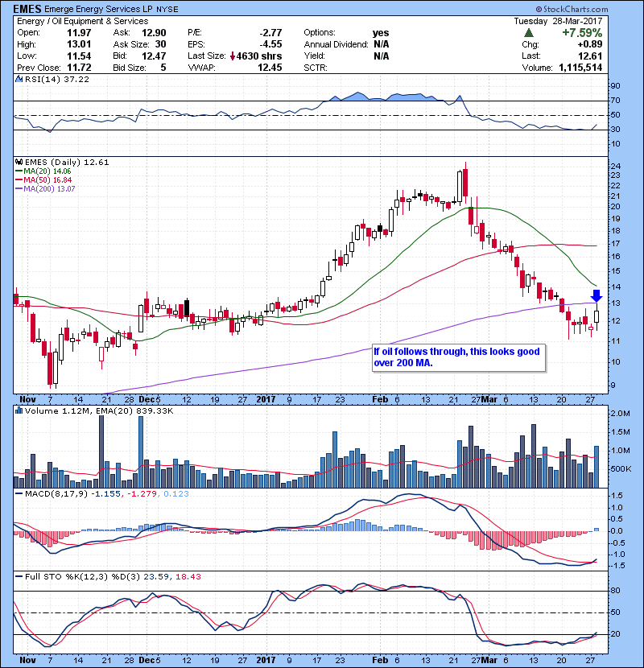Screen dimensions: 644x668
Task: Click the +7.59% percent change
Action: (582, 33)
